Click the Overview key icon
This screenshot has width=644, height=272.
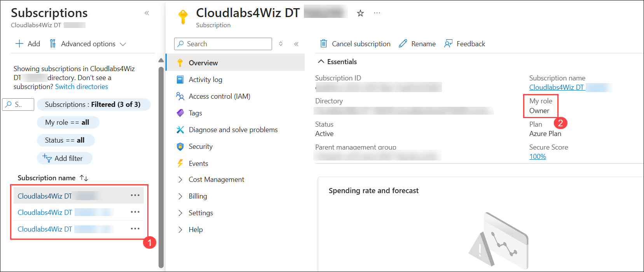(x=180, y=63)
